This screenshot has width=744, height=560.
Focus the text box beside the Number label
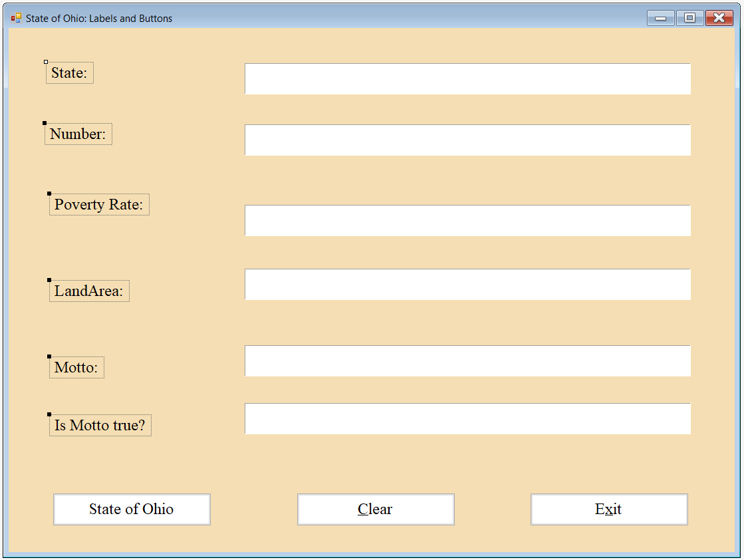(x=467, y=140)
